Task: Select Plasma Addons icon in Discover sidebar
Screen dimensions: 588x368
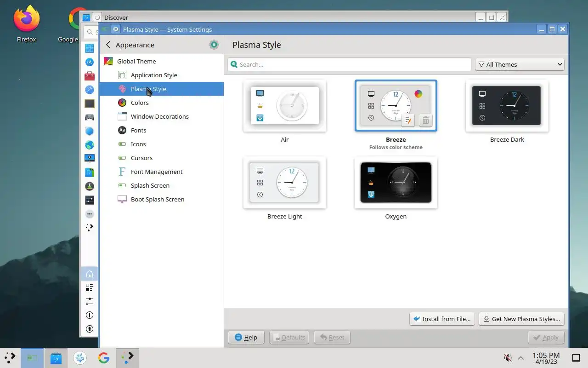Action: (90, 227)
